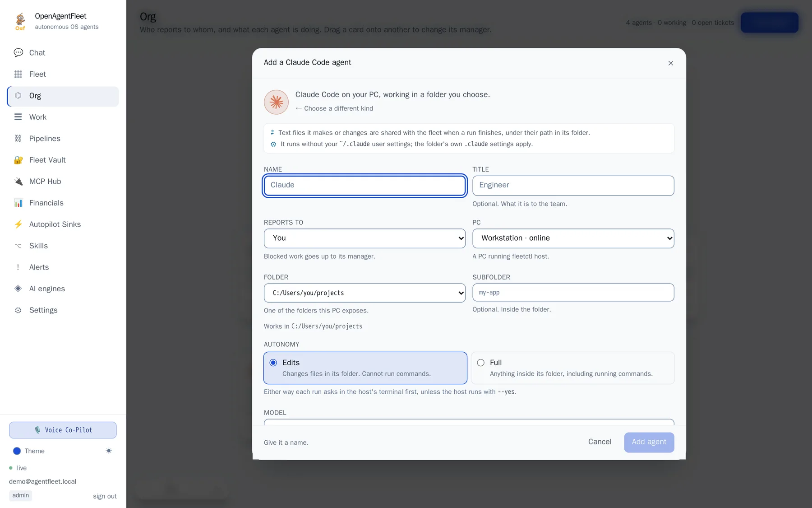Launch Voice Co-Pilot
This screenshot has height=508, width=812.
click(63, 430)
